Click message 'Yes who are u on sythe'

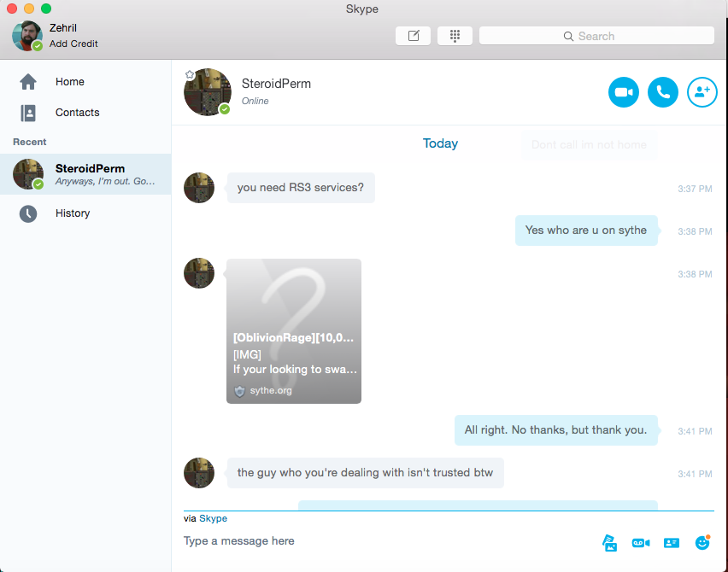[586, 231]
